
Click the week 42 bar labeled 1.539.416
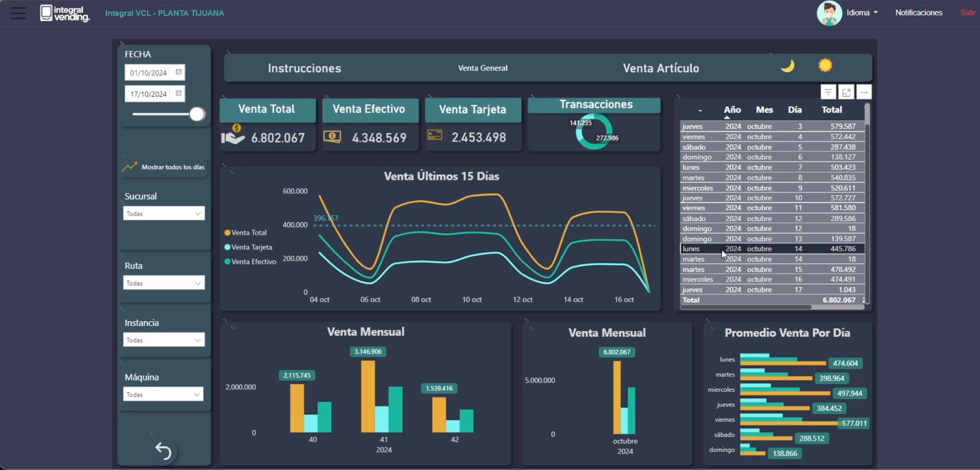click(439, 415)
